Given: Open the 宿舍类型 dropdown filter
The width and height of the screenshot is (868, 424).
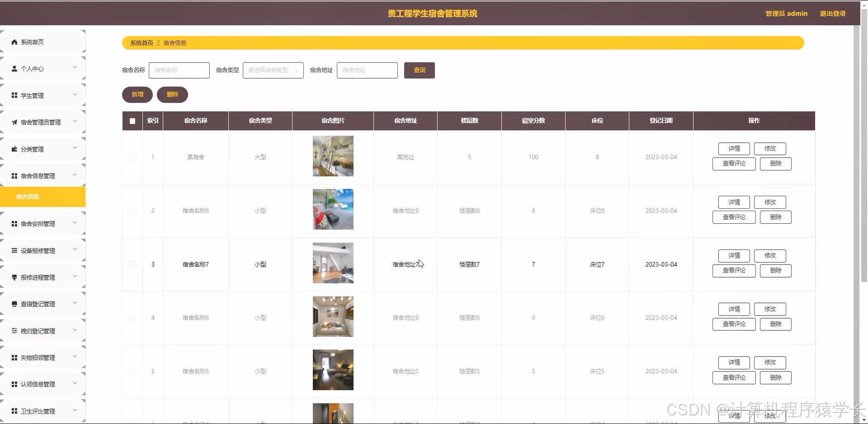Looking at the screenshot, I should pos(273,70).
